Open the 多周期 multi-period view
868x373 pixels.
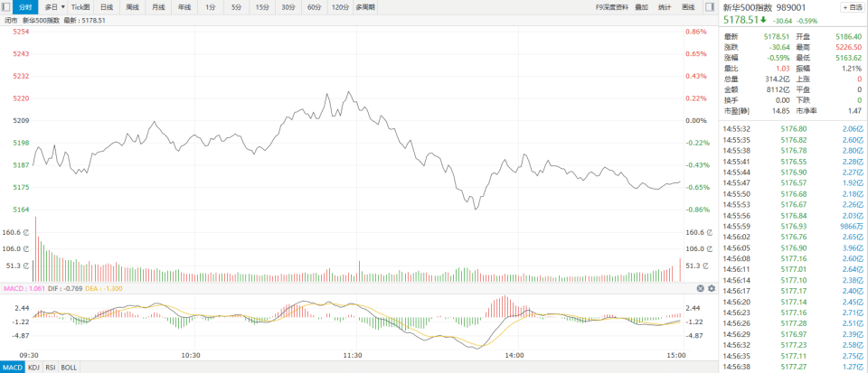pos(366,6)
